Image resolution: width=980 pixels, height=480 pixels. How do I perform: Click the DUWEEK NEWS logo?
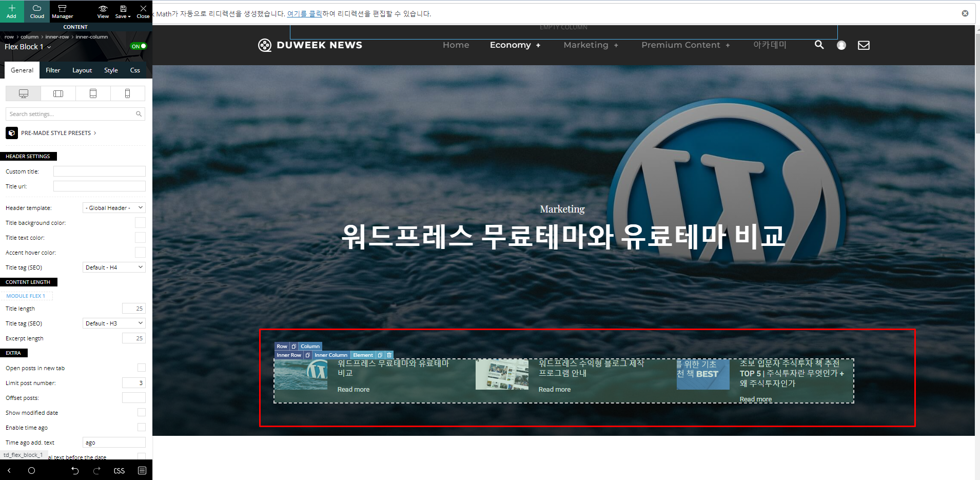pos(310,45)
